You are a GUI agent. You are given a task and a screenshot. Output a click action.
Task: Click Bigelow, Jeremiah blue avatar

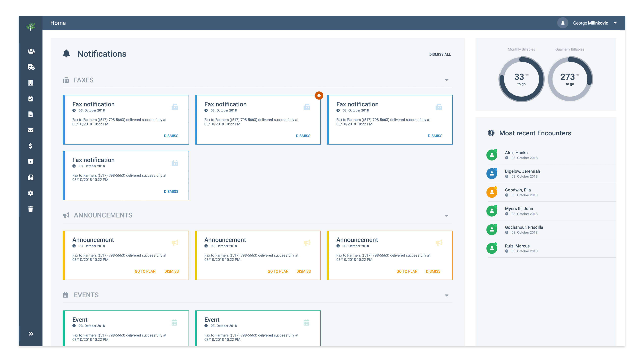(492, 174)
